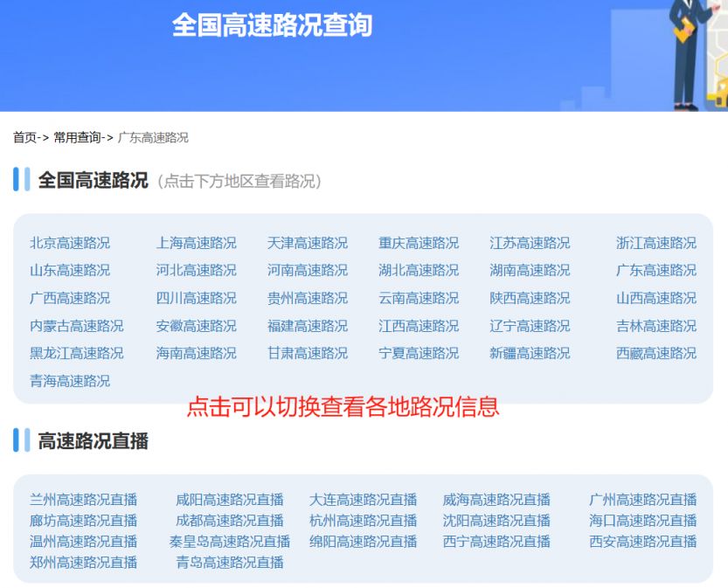Image resolution: width=728 pixels, height=588 pixels.
Task: Open 上海高速路况 road conditions
Action: pos(196,243)
